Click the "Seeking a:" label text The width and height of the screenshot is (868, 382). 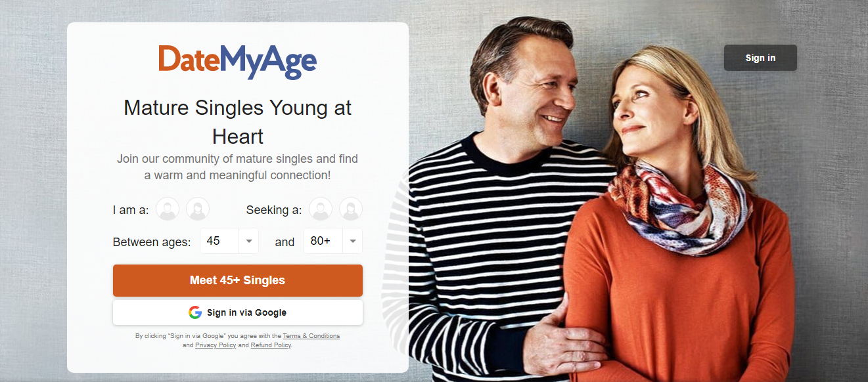click(x=274, y=210)
